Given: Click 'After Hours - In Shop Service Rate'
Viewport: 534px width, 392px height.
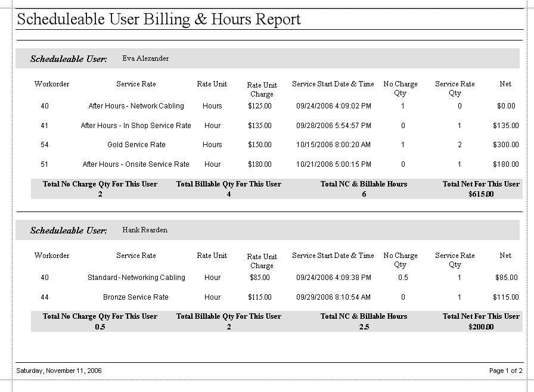Looking at the screenshot, I should 136,126.
